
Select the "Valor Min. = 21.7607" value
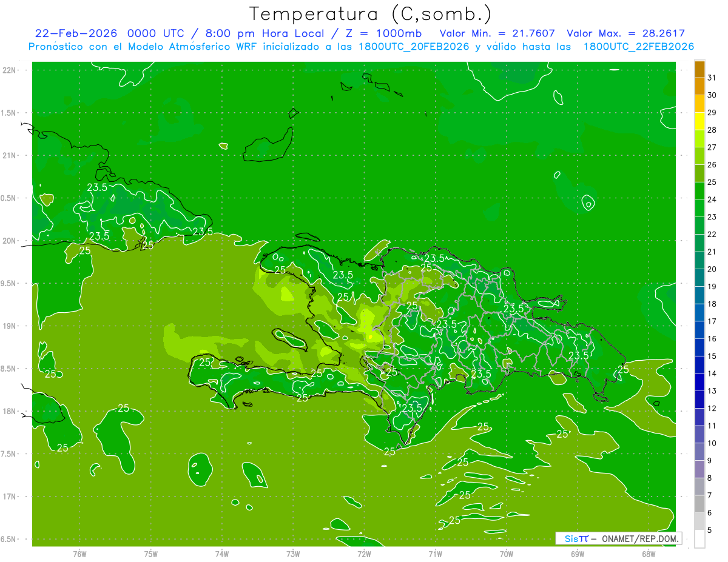497,33
